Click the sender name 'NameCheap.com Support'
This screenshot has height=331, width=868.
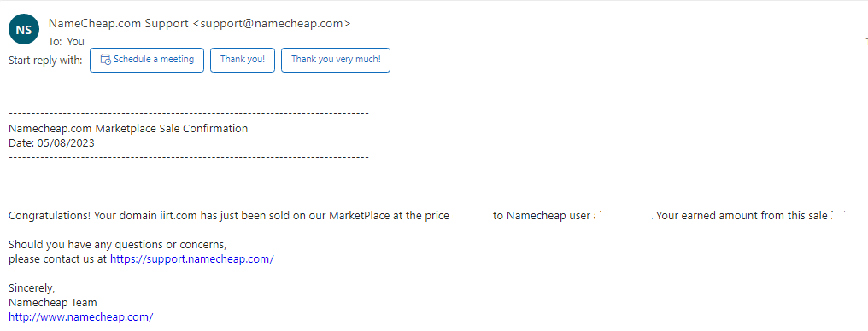coord(119,23)
